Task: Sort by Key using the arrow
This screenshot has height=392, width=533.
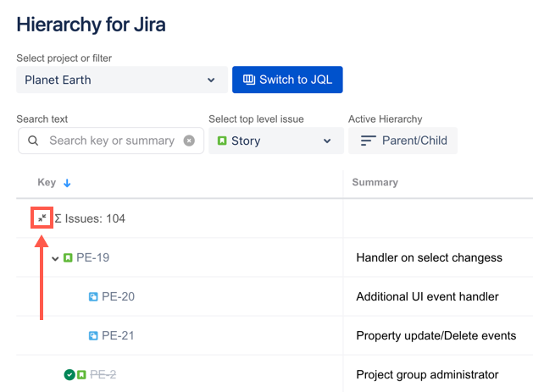Action: coord(67,183)
